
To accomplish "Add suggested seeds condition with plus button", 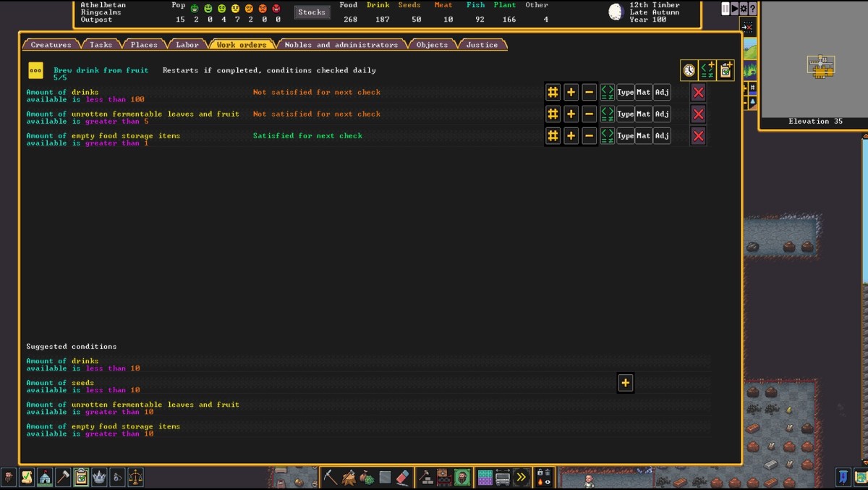I will click(626, 384).
